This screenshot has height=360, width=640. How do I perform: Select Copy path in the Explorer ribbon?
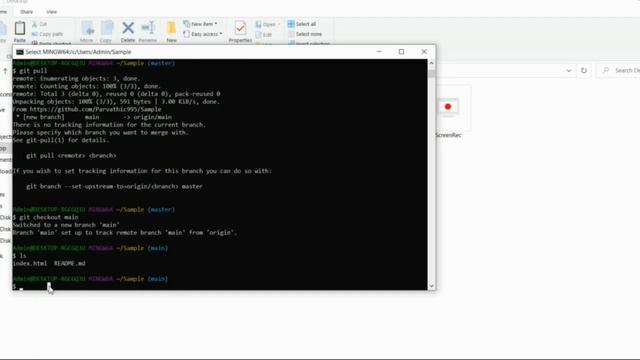(47, 34)
